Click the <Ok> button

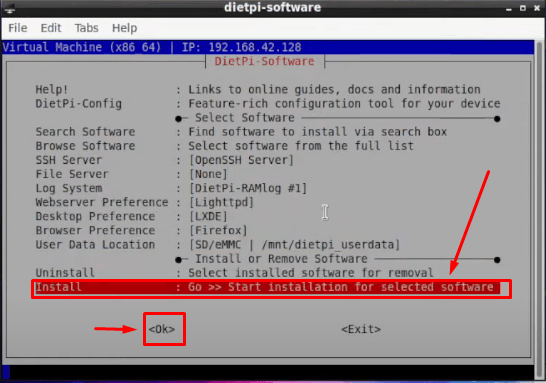pyautogui.click(x=162, y=329)
